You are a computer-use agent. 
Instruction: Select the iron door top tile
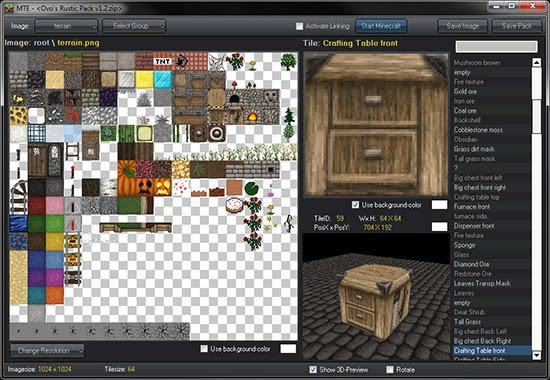(x=55, y=152)
